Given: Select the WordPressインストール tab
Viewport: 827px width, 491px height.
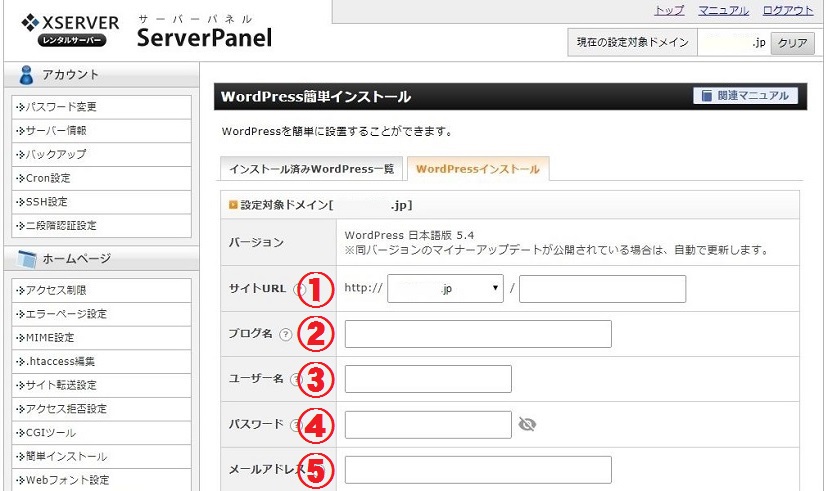Looking at the screenshot, I should [478, 169].
